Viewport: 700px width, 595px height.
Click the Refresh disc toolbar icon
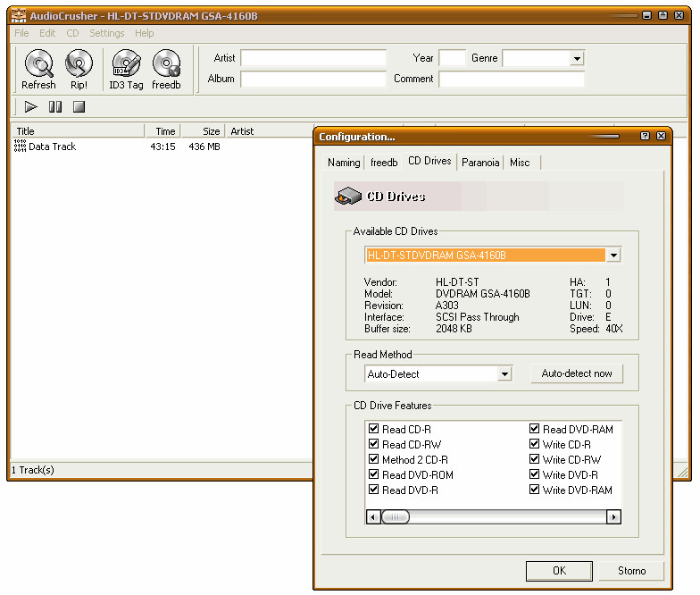click(x=39, y=63)
